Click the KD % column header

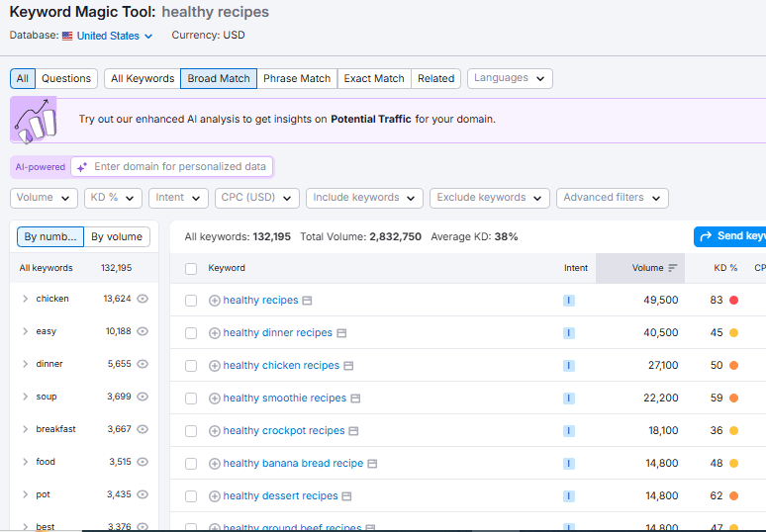[x=725, y=268]
